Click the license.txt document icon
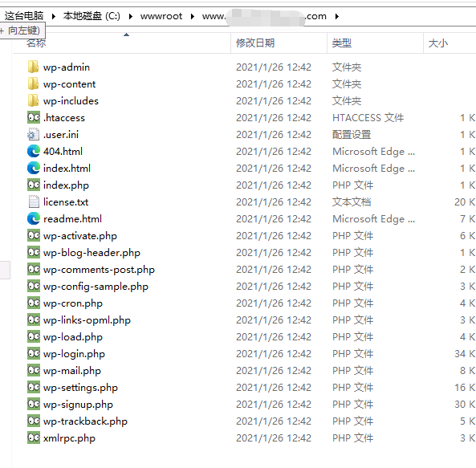The height and width of the screenshot is (468, 476). pos(34,201)
